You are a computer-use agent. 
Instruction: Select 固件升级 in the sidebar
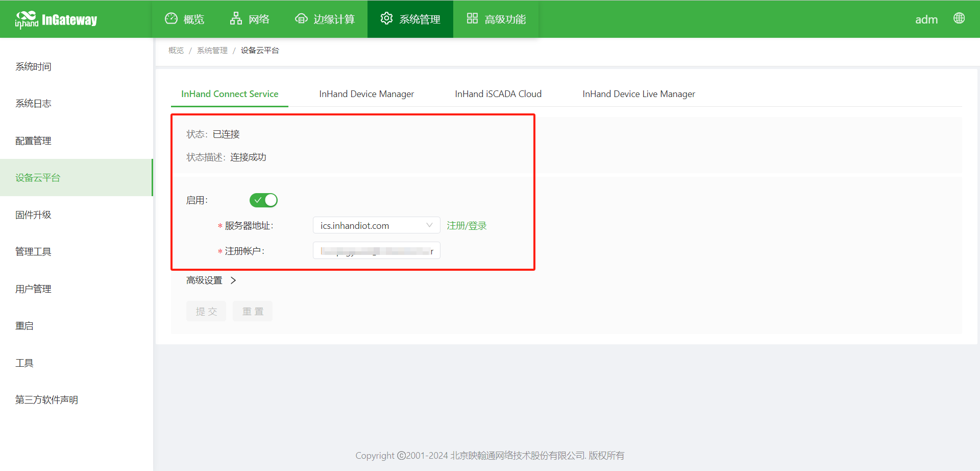coord(77,215)
